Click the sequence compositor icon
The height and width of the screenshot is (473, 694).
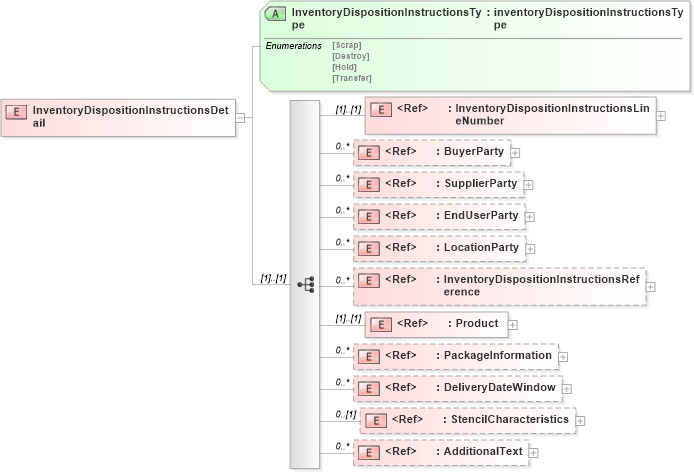(x=305, y=285)
